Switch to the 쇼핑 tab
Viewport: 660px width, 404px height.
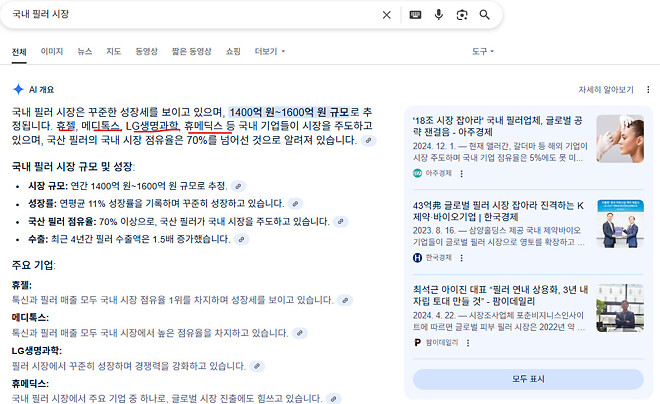pyautogui.click(x=233, y=51)
